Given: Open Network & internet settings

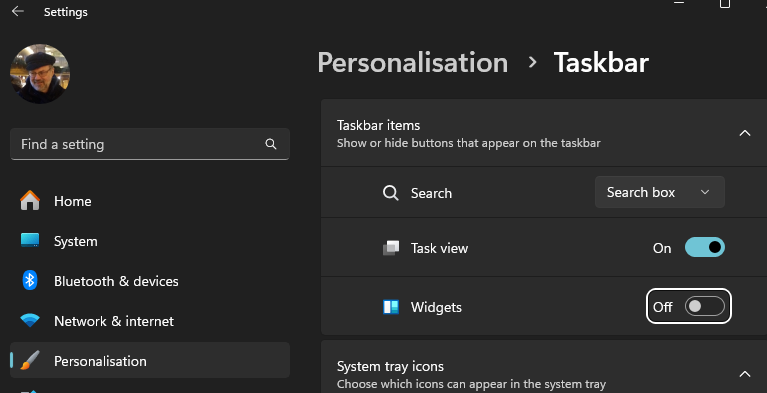Looking at the screenshot, I should pos(150,321).
